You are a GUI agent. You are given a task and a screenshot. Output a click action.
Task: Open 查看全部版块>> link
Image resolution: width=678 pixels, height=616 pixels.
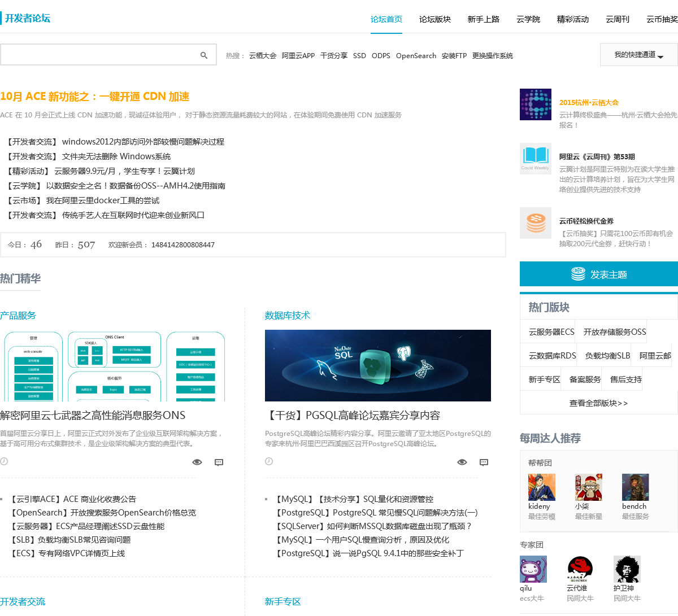598,403
